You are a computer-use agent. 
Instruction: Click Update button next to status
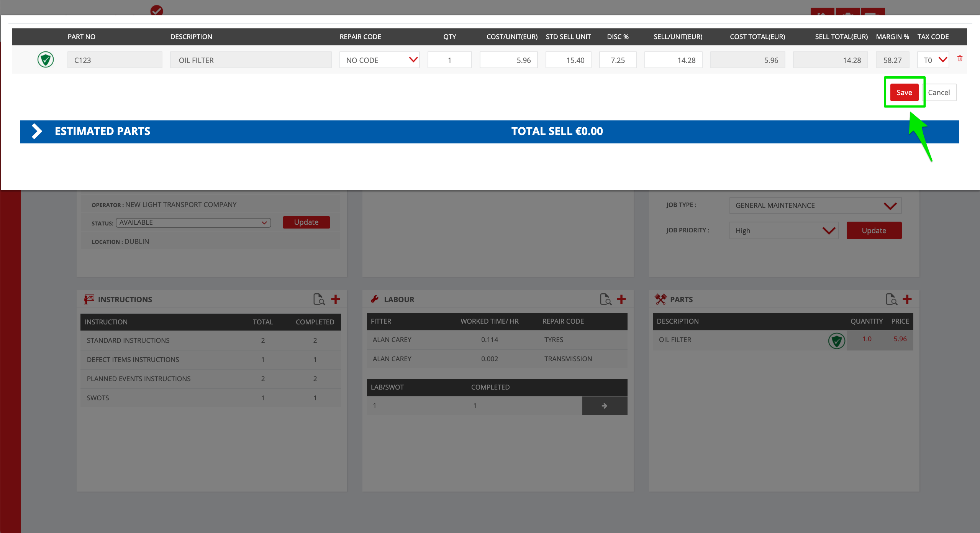[306, 222]
